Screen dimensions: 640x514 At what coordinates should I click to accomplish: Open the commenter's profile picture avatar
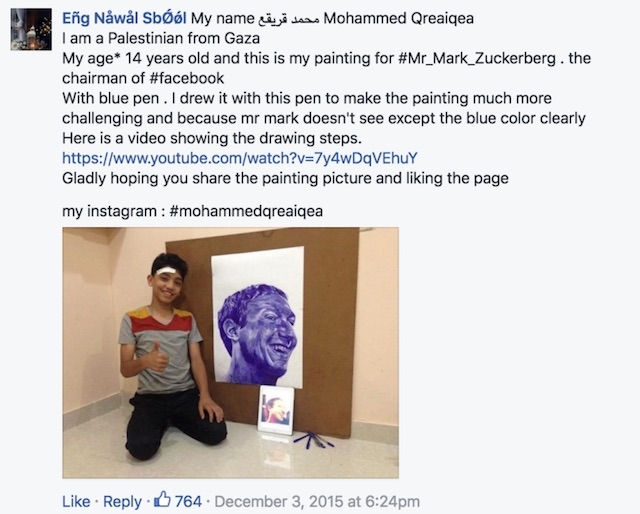pyautogui.click(x=31, y=29)
